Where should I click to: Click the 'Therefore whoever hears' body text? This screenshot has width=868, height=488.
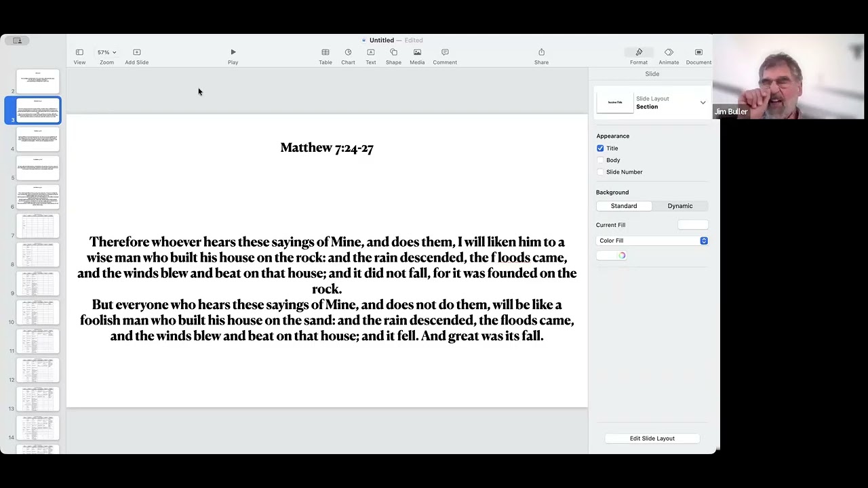[x=327, y=289]
